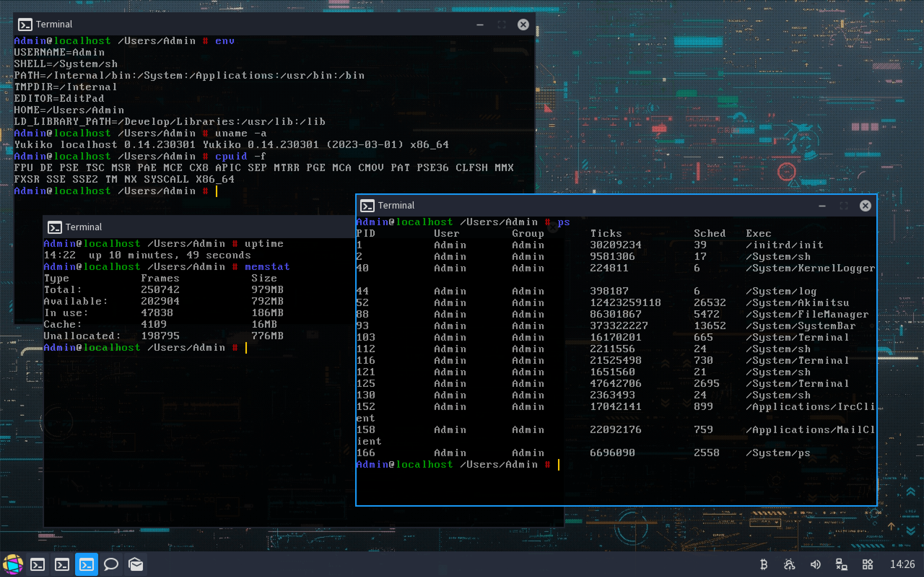Open the IRC chat client taskbar icon

point(111,564)
